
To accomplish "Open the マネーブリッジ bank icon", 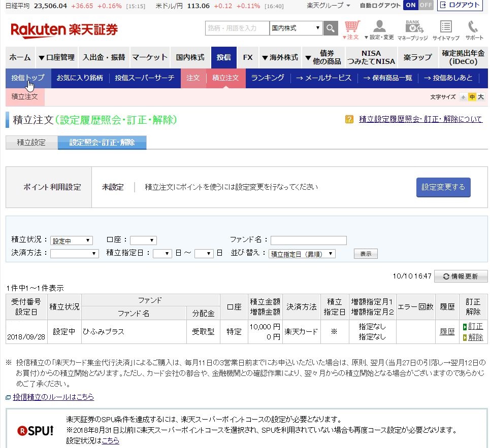I will coord(413,30).
